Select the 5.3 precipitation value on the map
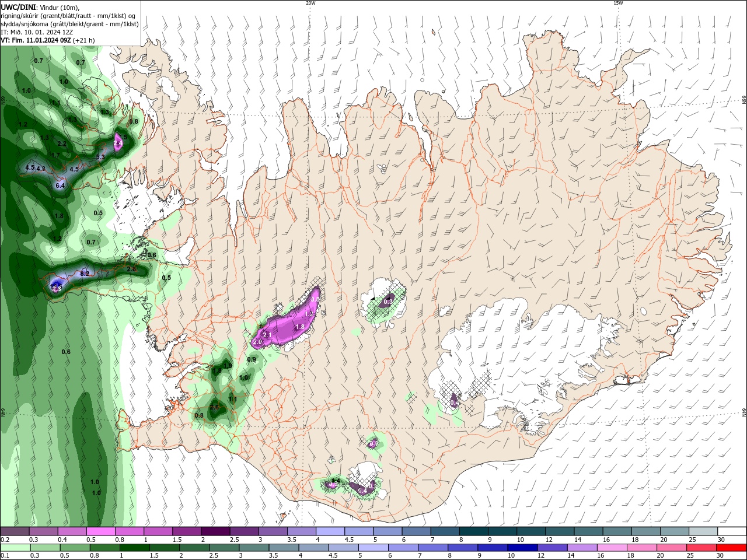 coord(100,157)
